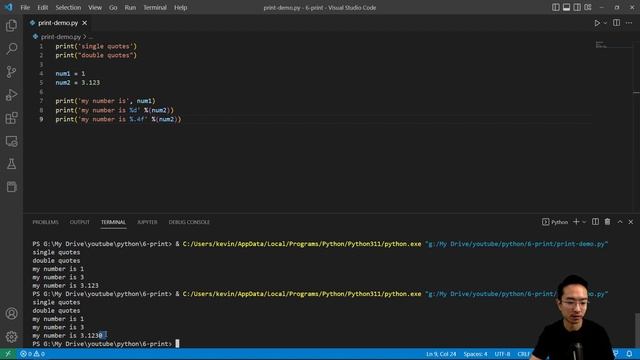The width and height of the screenshot is (640, 360).
Task: Kill terminal with trash icon
Action: [607, 222]
